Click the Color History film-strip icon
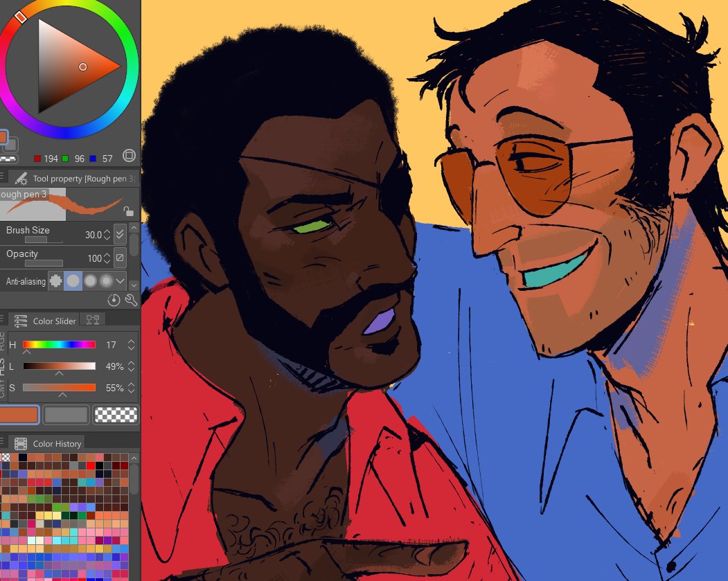The width and height of the screenshot is (728, 581). pos(21,443)
